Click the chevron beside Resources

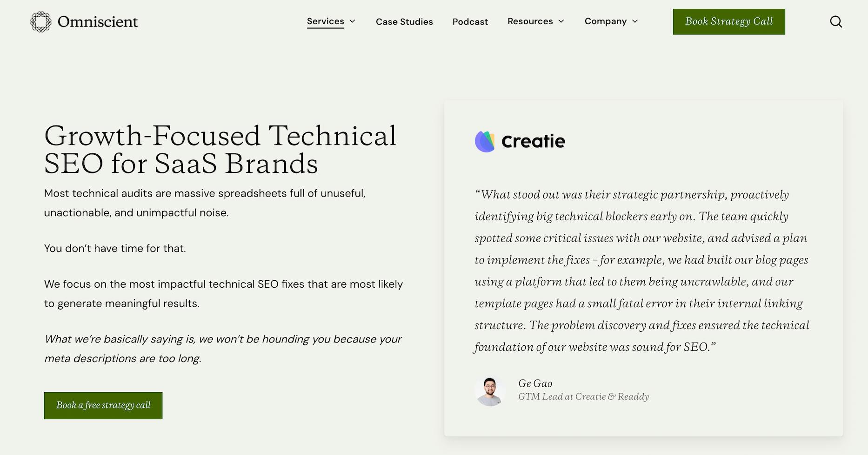pos(561,21)
